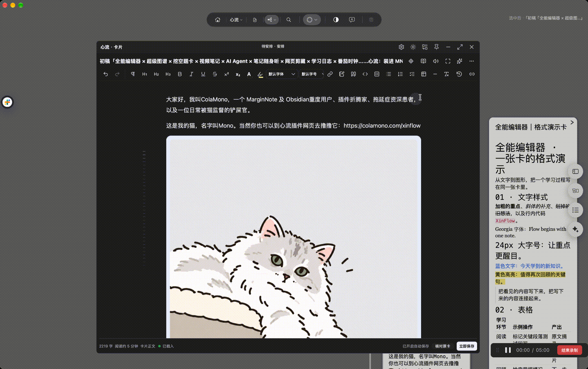The width and height of the screenshot is (588, 369).
Task: Go to home in top toolbar
Action: click(x=218, y=20)
